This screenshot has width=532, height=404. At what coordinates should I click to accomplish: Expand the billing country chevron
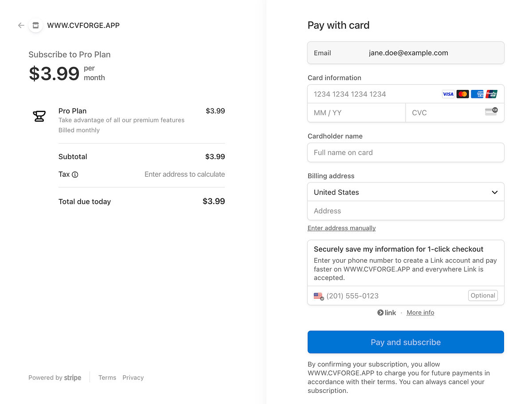pos(494,192)
